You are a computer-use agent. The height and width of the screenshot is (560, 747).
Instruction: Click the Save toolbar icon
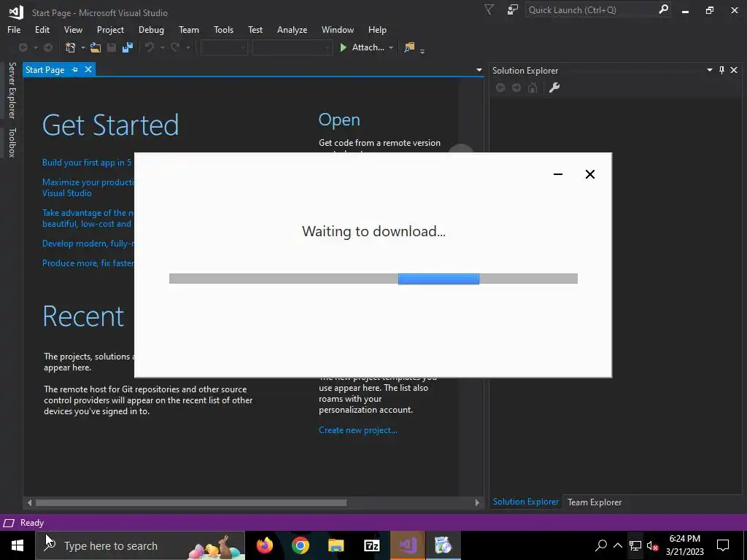112,47
